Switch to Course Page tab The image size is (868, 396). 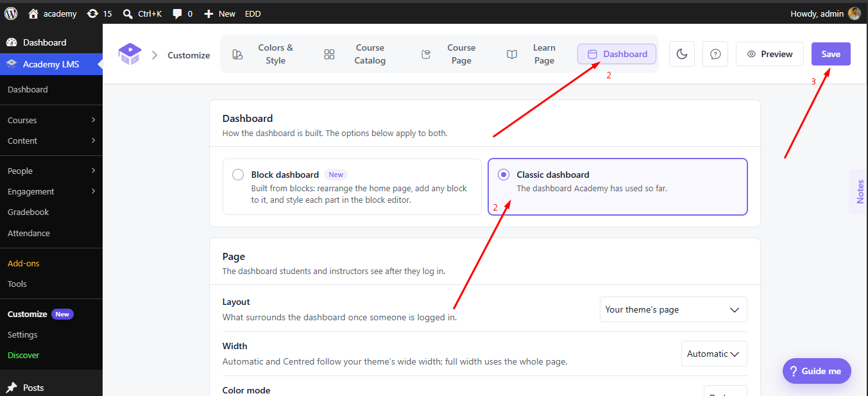coord(451,54)
